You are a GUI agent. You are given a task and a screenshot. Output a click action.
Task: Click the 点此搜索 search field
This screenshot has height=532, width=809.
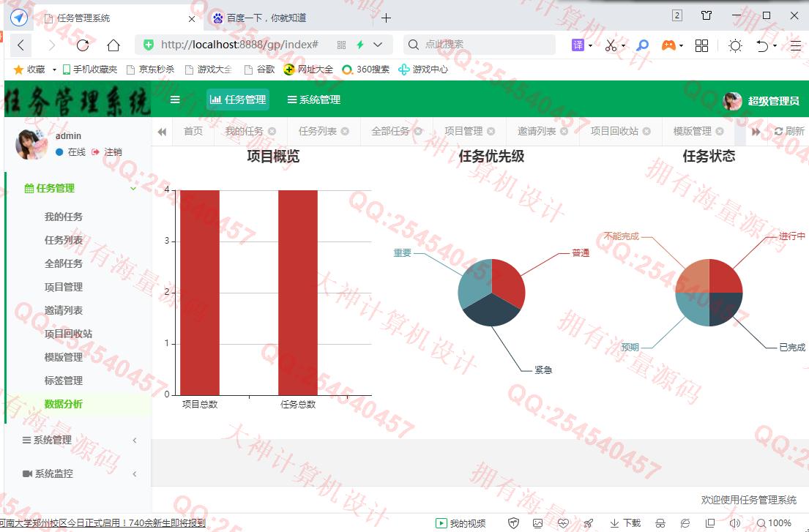click(x=479, y=45)
